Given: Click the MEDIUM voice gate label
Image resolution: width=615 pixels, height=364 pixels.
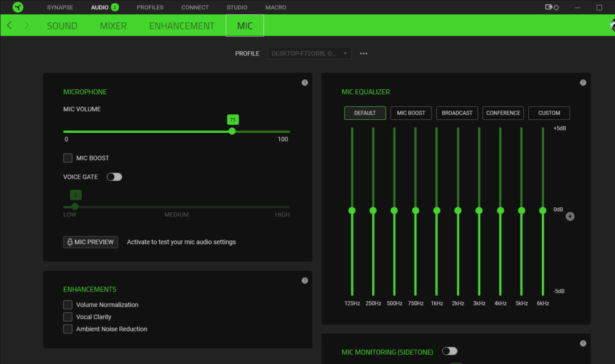Looking at the screenshot, I should [x=177, y=215].
